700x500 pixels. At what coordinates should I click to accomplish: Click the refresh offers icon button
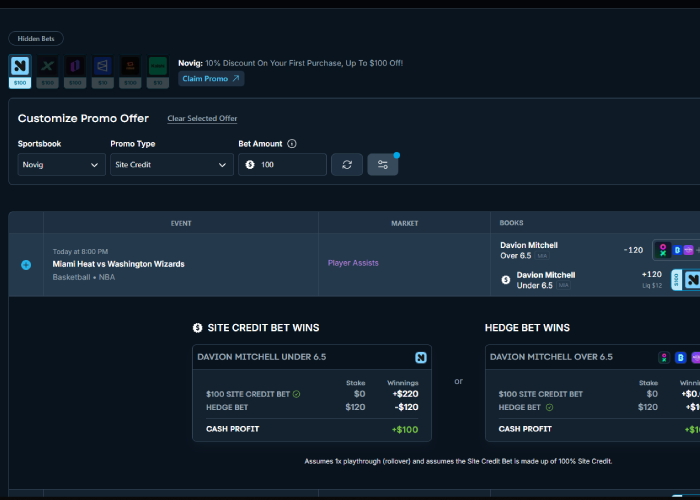tap(347, 165)
